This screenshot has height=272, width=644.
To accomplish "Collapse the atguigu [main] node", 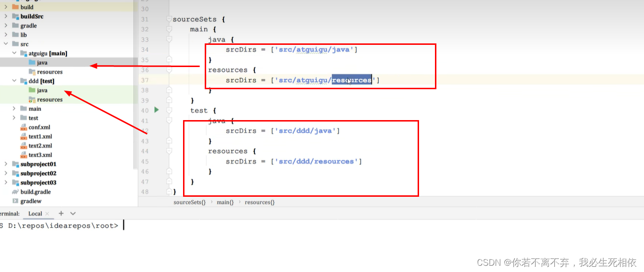I will pos(14,53).
